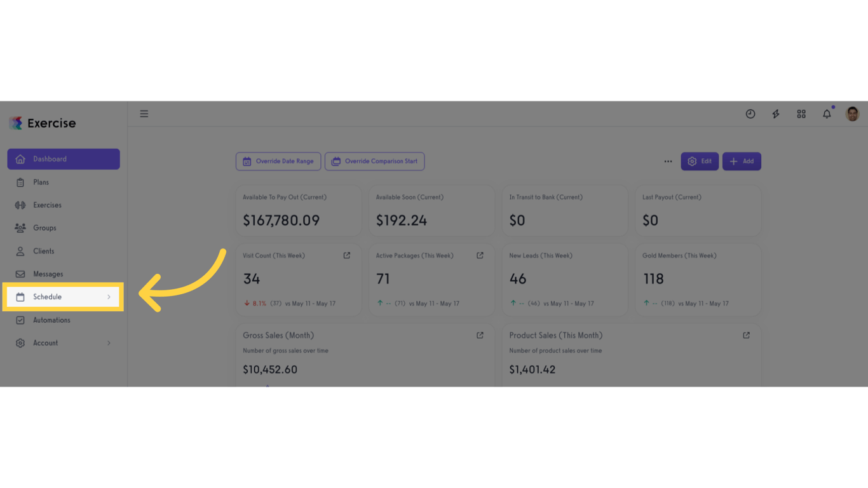Image resolution: width=868 pixels, height=488 pixels.
Task: Navigate to Messages in sidebar
Action: click(x=48, y=274)
